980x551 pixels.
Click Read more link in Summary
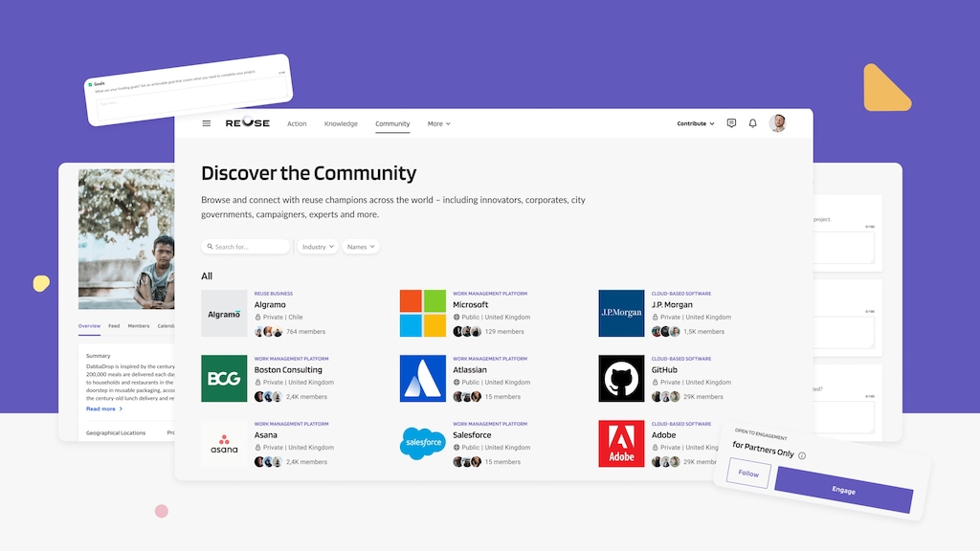pos(103,408)
